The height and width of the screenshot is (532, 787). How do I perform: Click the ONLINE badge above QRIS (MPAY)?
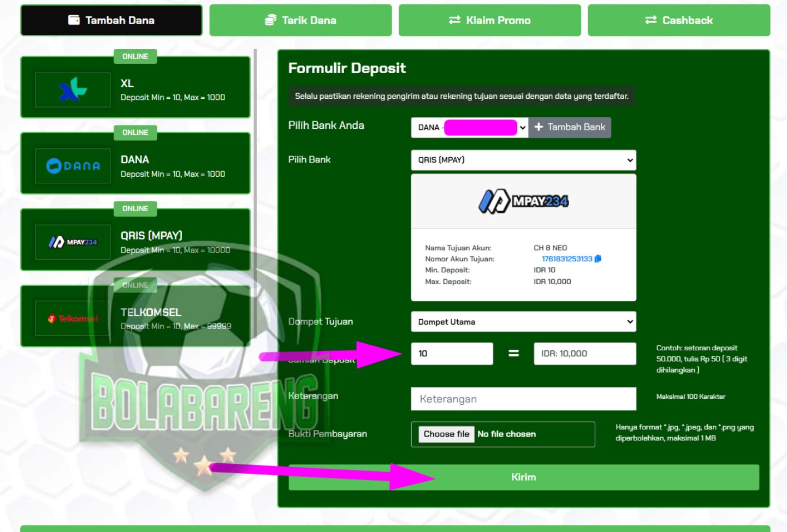pyautogui.click(x=135, y=208)
